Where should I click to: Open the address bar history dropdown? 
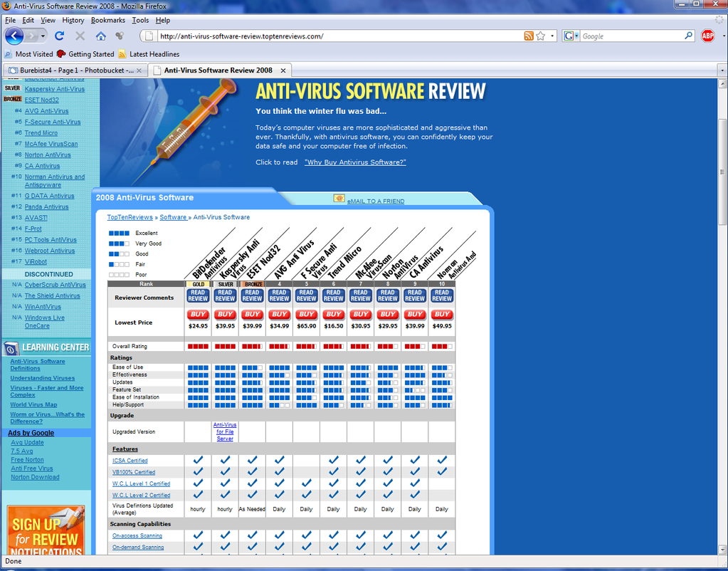pyautogui.click(x=552, y=36)
